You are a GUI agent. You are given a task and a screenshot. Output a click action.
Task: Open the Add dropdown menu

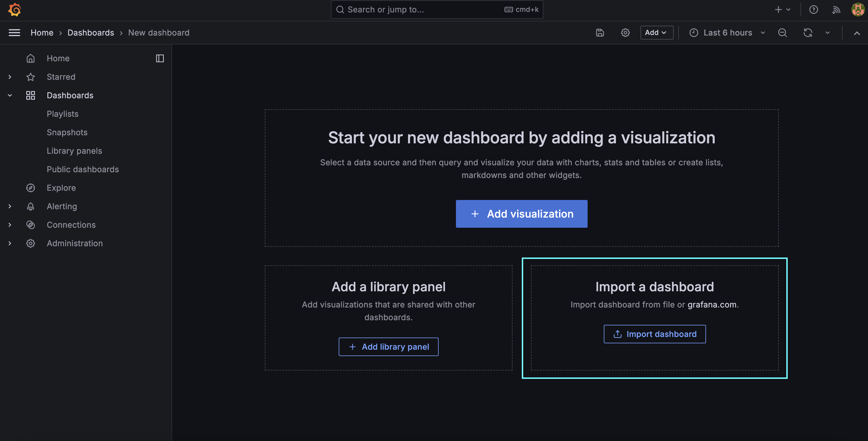coord(656,33)
